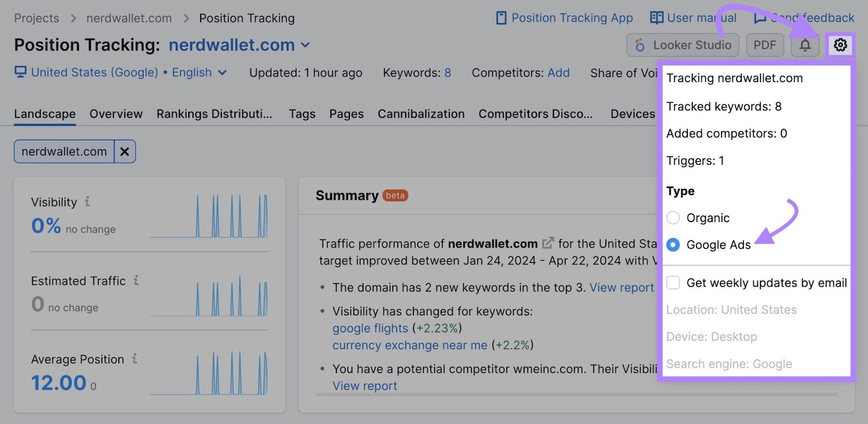Expand the nerdwallet.com project dropdown in the title
Image resolution: width=868 pixels, height=424 pixels.
point(305,45)
